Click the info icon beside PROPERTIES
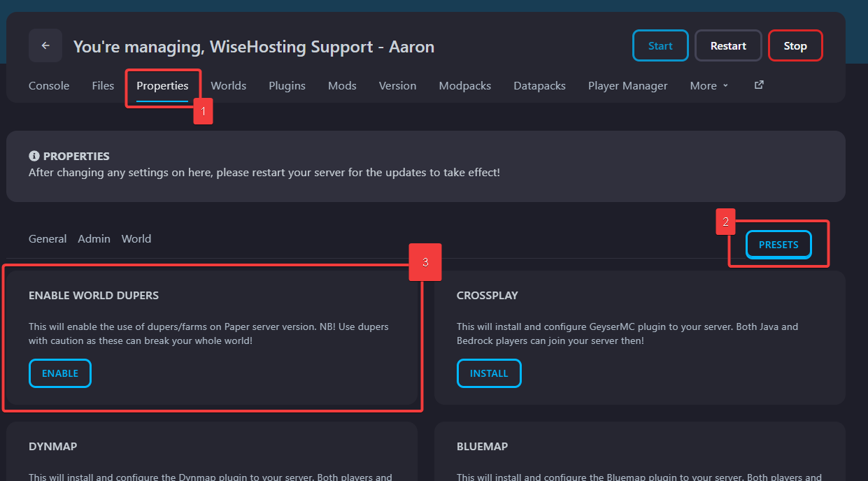This screenshot has height=481, width=868. click(34, 156)
